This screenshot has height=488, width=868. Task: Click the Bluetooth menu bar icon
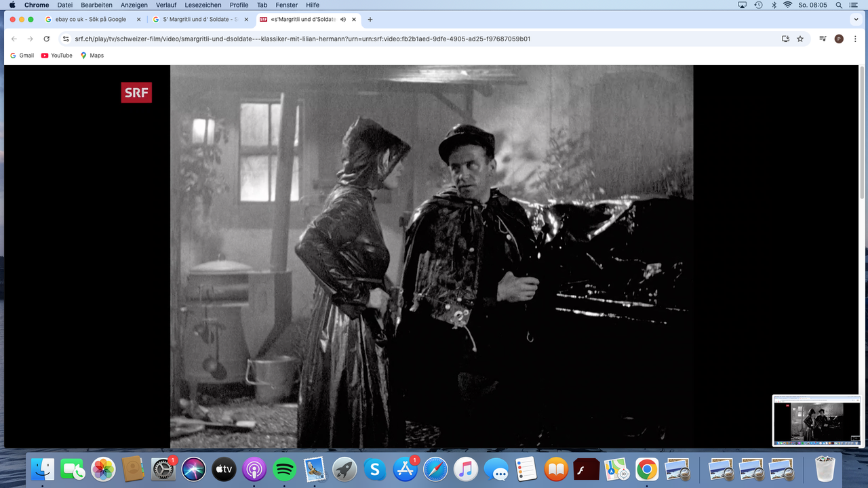(x=773, y=5)
